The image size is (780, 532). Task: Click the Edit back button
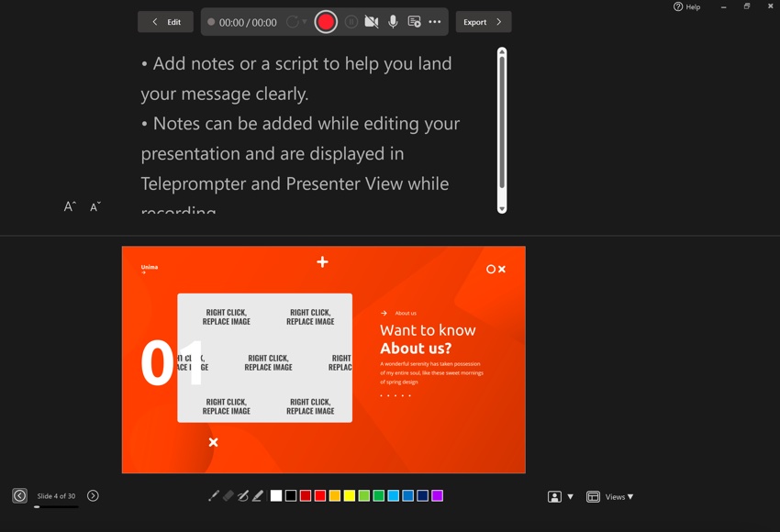(166, 22)
